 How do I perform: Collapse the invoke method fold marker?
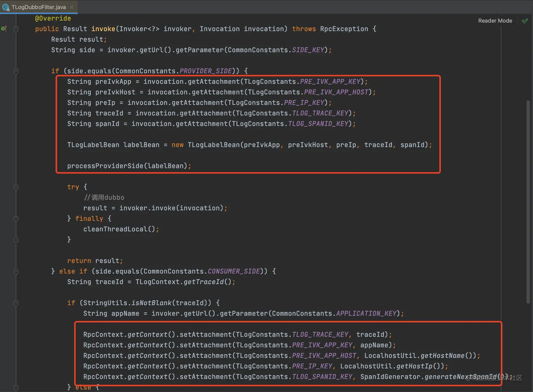pos(16,29)
